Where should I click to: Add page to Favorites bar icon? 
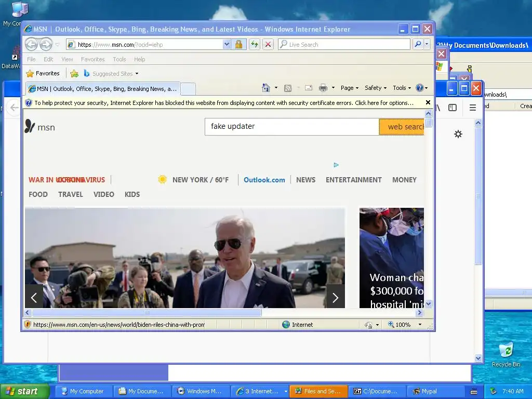(x=74, y=73)
